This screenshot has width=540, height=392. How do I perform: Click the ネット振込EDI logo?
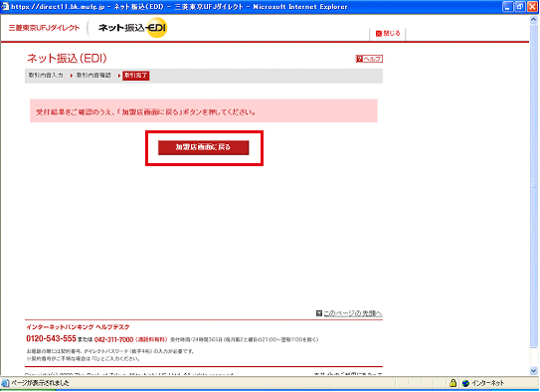pyautogui.click(x=132, y=28)
